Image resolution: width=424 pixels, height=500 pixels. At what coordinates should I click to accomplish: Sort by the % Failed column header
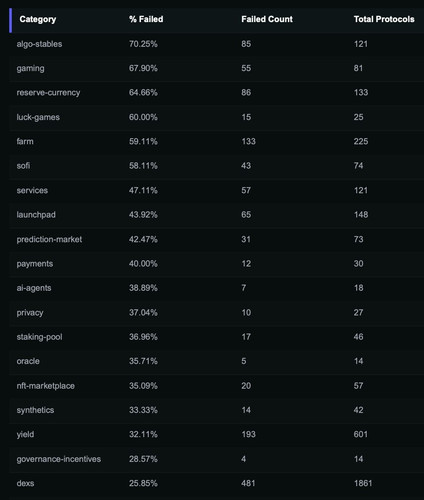tap(146, 19)
